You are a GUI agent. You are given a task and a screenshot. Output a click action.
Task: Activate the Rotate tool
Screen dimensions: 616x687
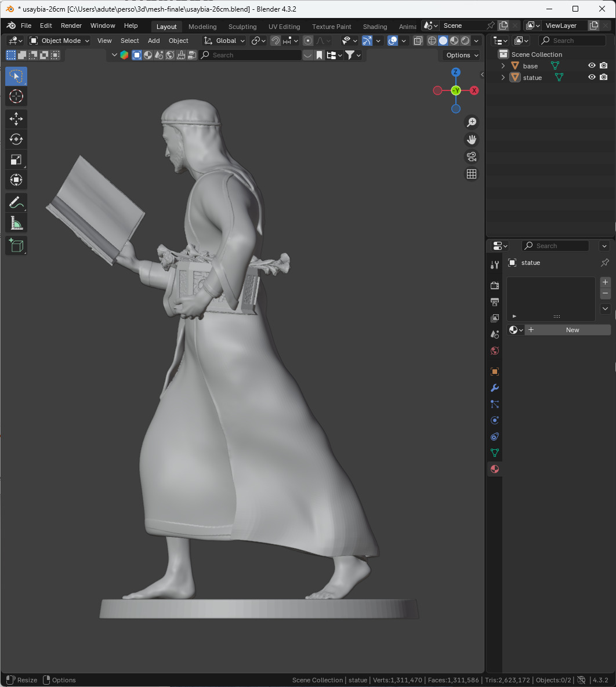[16, 139]
